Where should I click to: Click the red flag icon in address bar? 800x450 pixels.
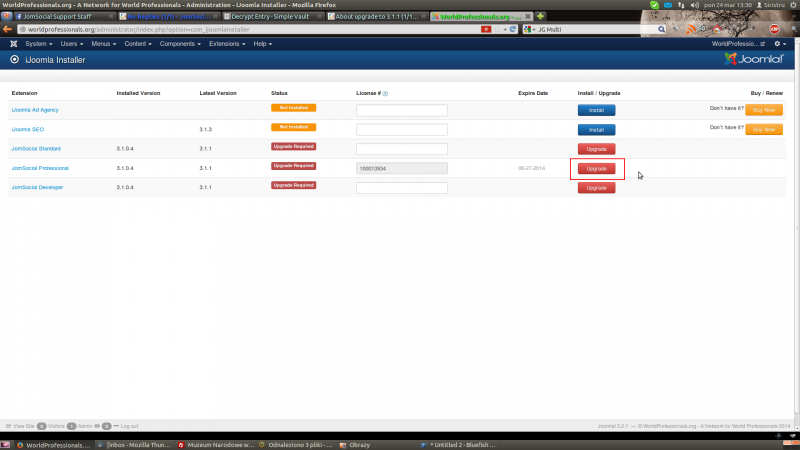485,29
